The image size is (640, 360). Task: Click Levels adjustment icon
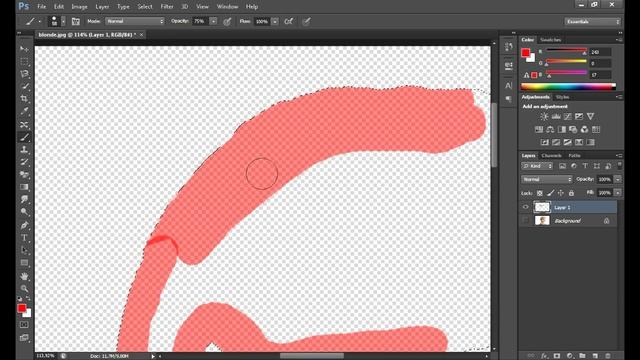pyautogui.click(x=556, y=116)
